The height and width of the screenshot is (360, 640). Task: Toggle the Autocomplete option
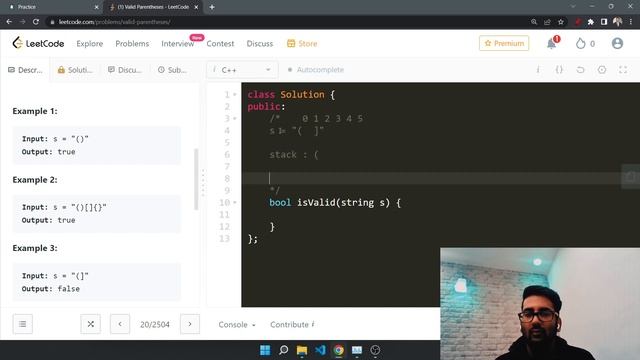(x=316, y=70)
